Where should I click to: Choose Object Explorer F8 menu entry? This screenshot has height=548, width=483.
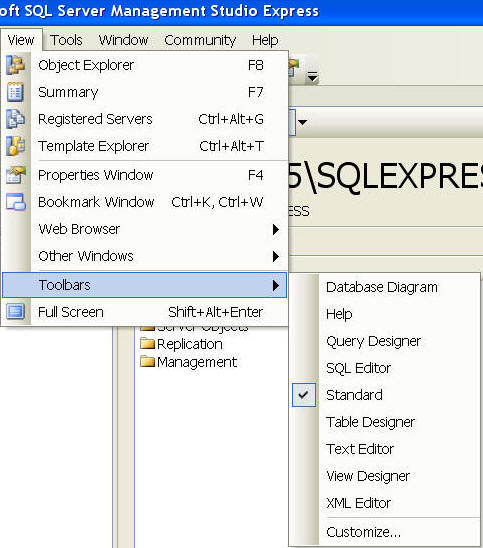click(144, 65)
